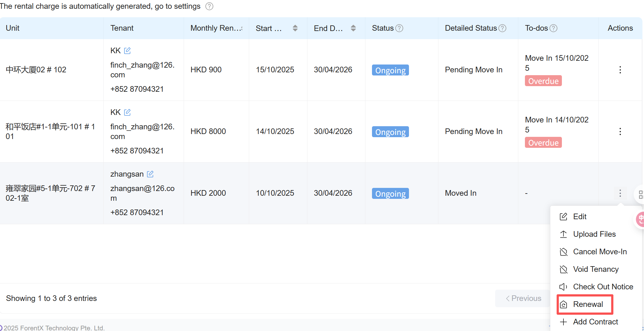
Task: Open help icon next to Detailed Status
Action: [502, 28]
